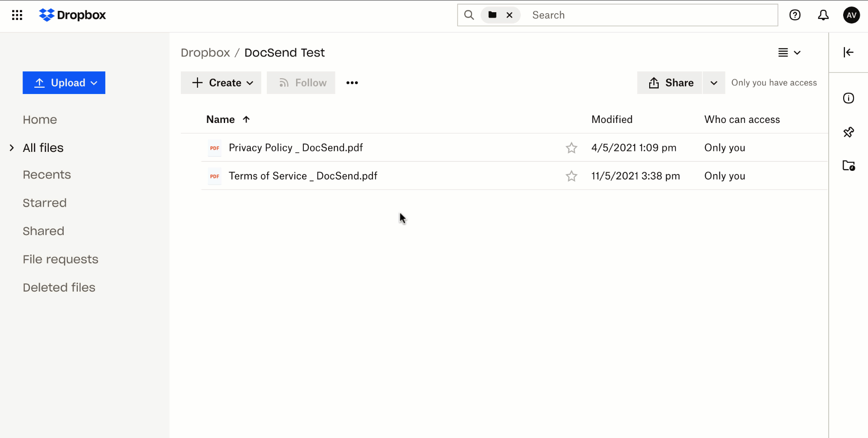Navigate to Dropbox breadcrumb link
868x438 pixels.
[205, 53]
